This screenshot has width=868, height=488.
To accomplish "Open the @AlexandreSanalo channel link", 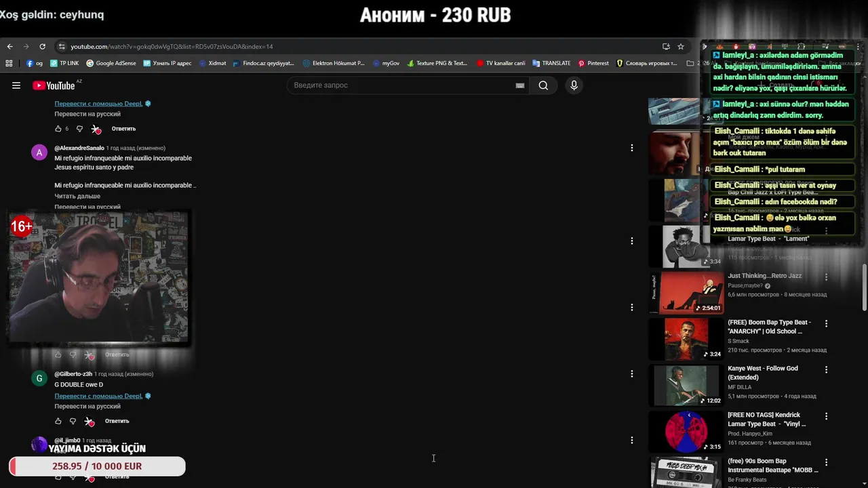I will [x=79, y=148].
